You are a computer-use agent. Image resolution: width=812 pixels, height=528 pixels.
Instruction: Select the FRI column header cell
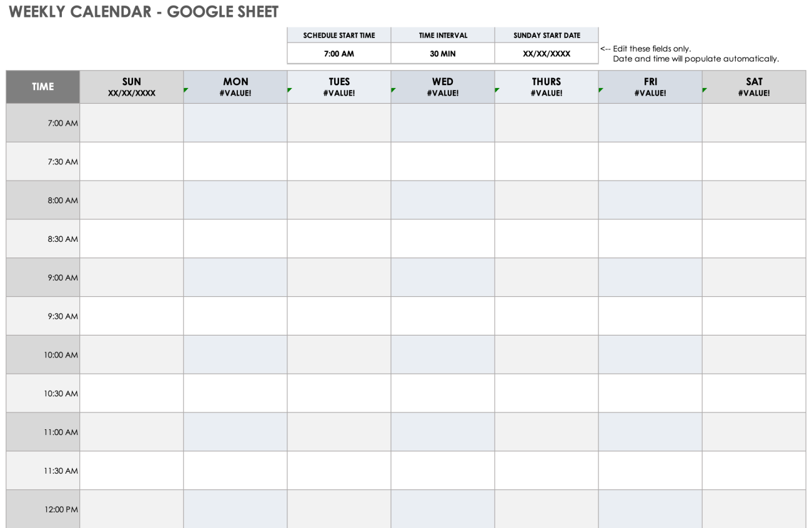650,87
